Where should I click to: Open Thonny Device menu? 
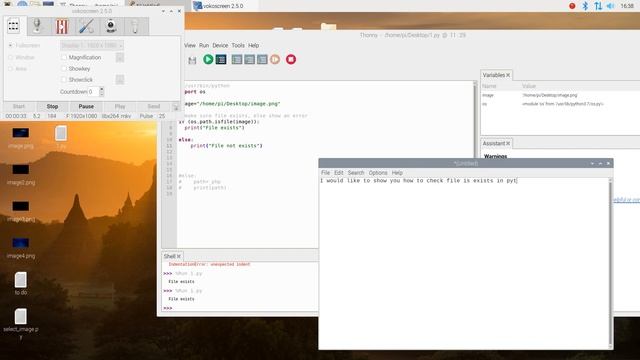(x=220, y=45)
